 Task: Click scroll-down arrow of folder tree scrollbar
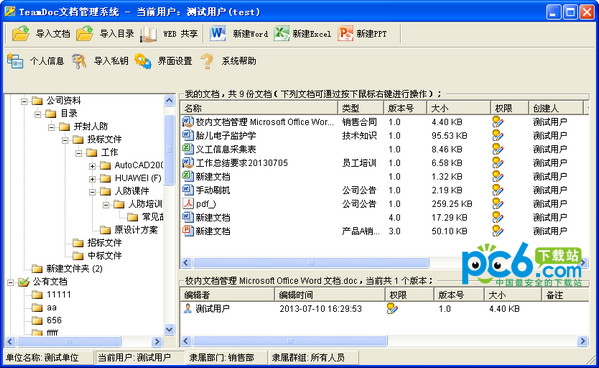pyautogui.click(x=169, y=329)
